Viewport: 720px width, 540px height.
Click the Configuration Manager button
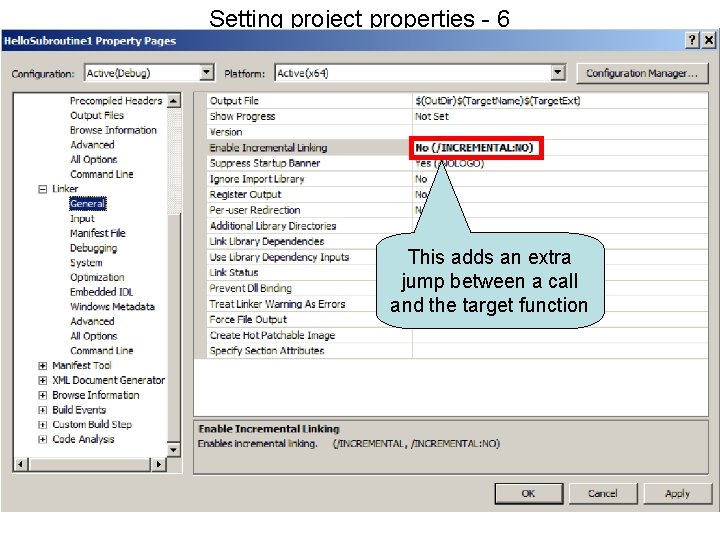click(642, 73)
